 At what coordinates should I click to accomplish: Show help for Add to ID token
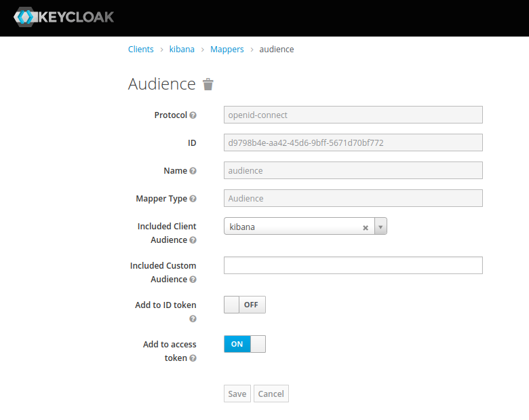[193, 319]
